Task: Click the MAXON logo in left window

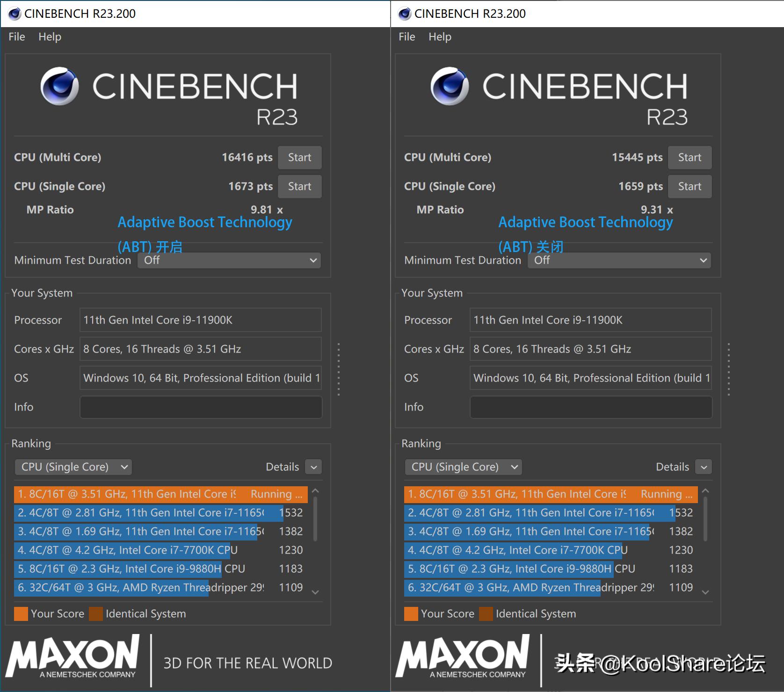Action: click(73, 656)
